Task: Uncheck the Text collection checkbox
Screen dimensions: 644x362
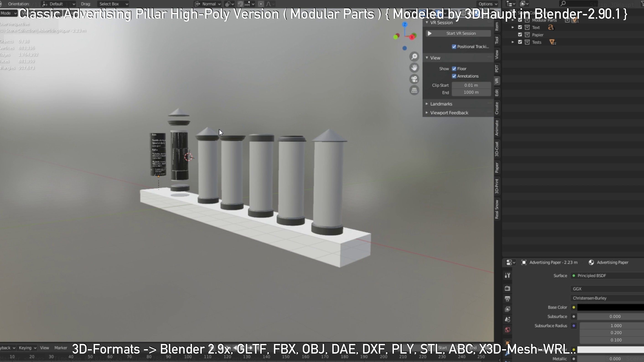Action: [x=520, y=28]
